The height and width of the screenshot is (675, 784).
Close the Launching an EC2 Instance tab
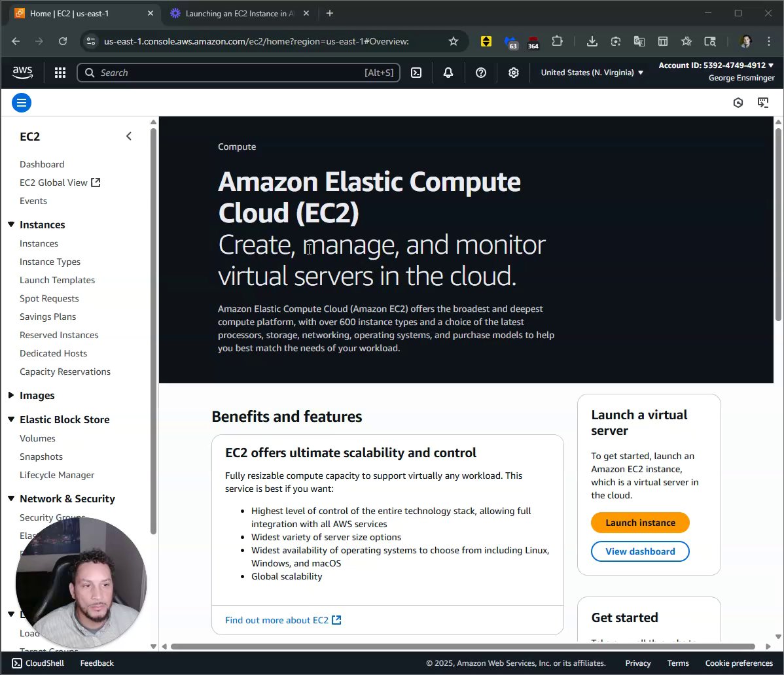[306, 14]
